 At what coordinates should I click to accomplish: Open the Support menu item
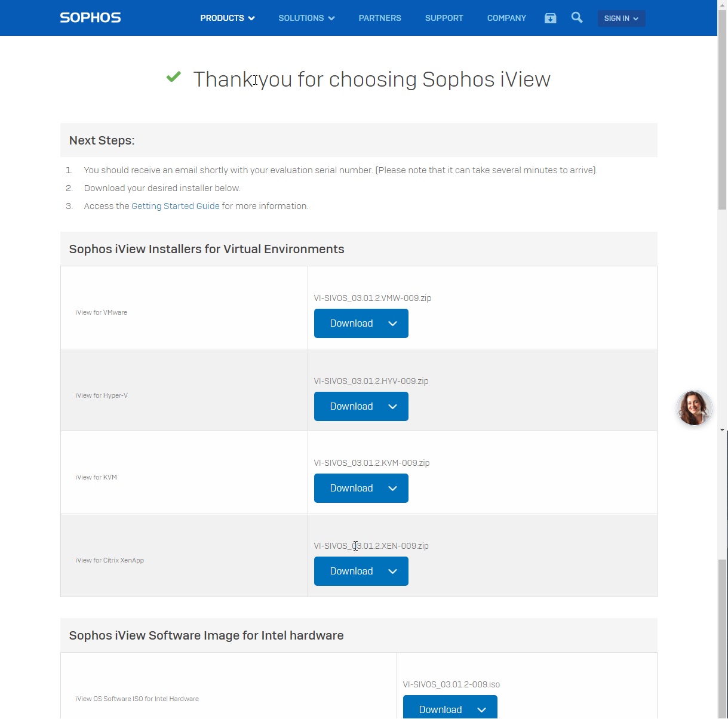[x=444, y=19]
